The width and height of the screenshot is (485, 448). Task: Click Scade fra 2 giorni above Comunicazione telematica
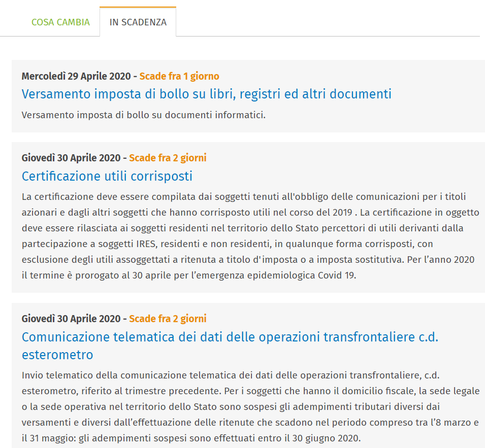(168, 319)
